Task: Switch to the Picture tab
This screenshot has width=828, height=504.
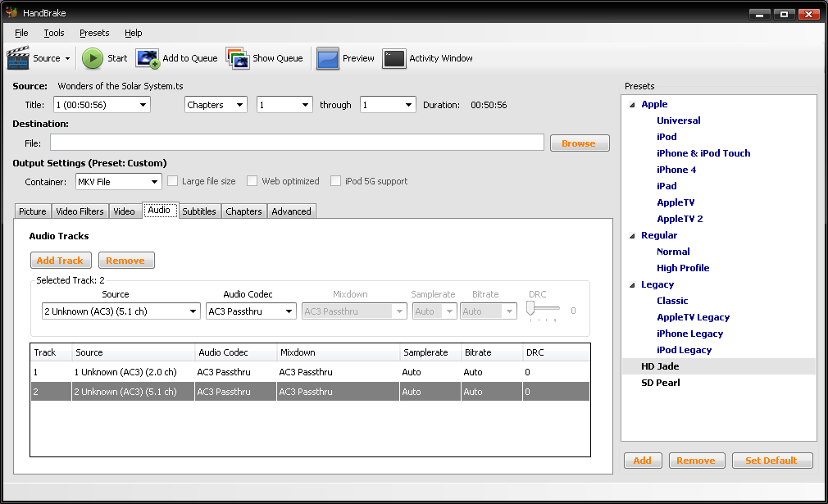Action: tap(33, 211)
